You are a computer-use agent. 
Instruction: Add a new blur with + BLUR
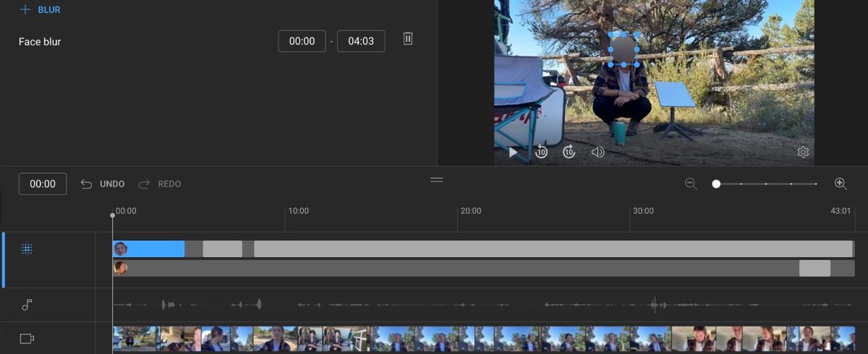pos(41,10)
